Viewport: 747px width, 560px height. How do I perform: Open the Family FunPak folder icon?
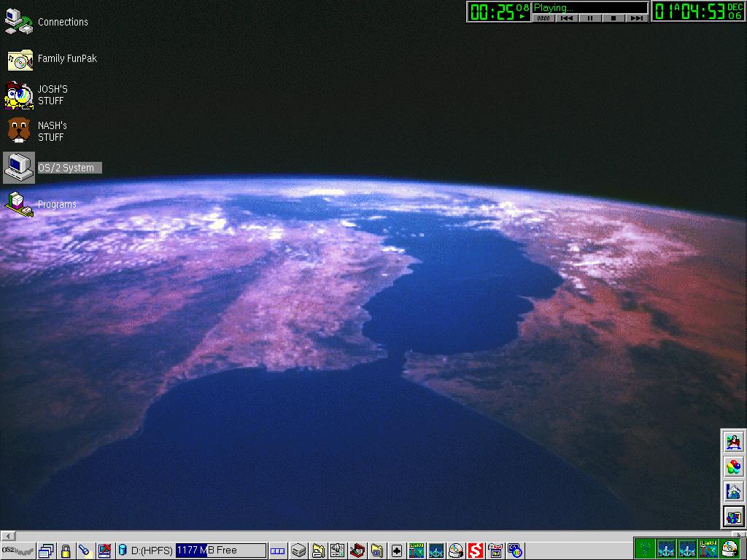click(20, 59)
